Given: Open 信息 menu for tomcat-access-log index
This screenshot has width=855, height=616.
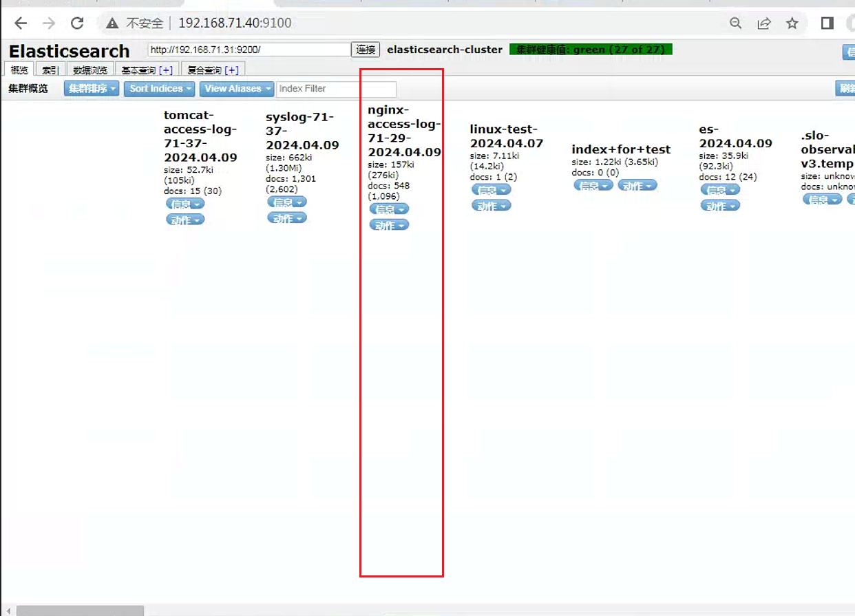Looking at the screenshot, I should tap(185, 204).
